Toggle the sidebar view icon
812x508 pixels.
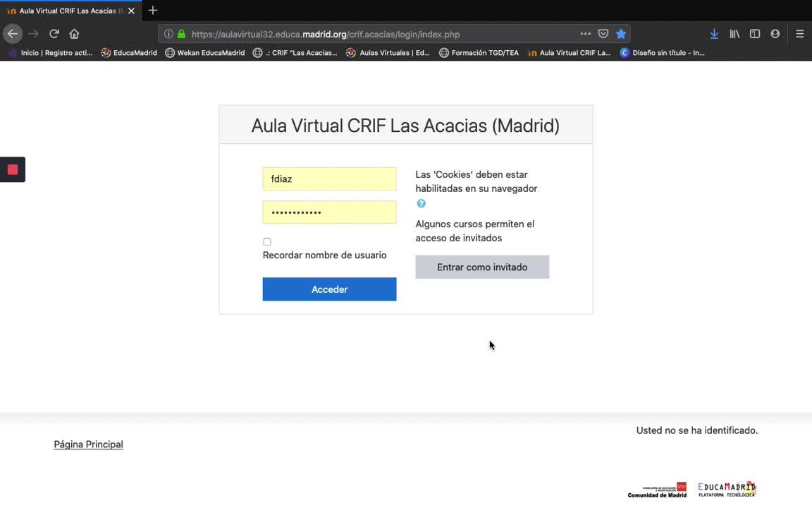(x=754, y=34)
